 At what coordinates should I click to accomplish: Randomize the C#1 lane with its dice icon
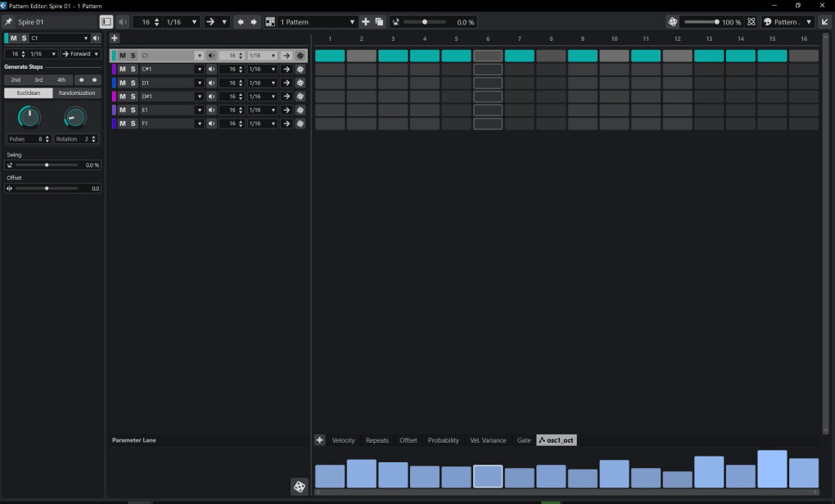[x=300, y=70]
